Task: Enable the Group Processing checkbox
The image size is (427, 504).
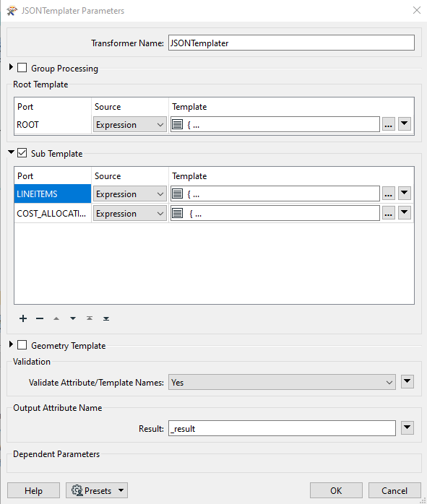Action: pyautogui.click(x=22, y=67)
